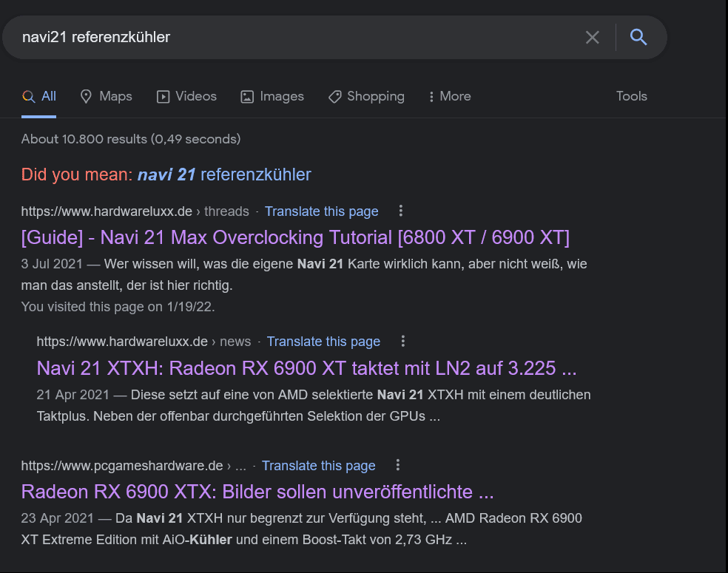Open options for the Navi 21 Overclocking result
This screenshot has width=728, height=573.
pyautogui.click(x=401, y=211)
